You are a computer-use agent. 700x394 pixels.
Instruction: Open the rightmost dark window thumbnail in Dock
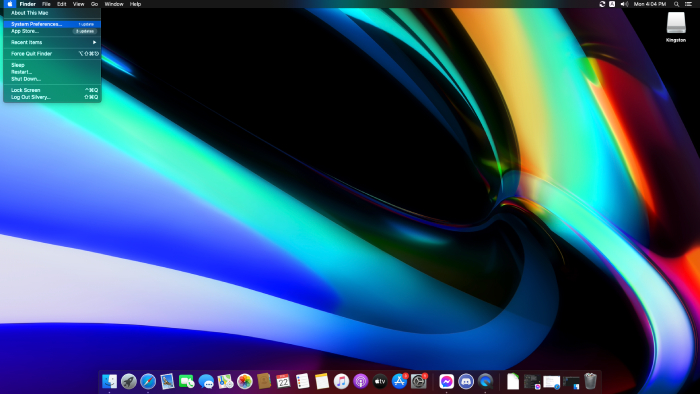pyautogui.click(x=571, y=382)
